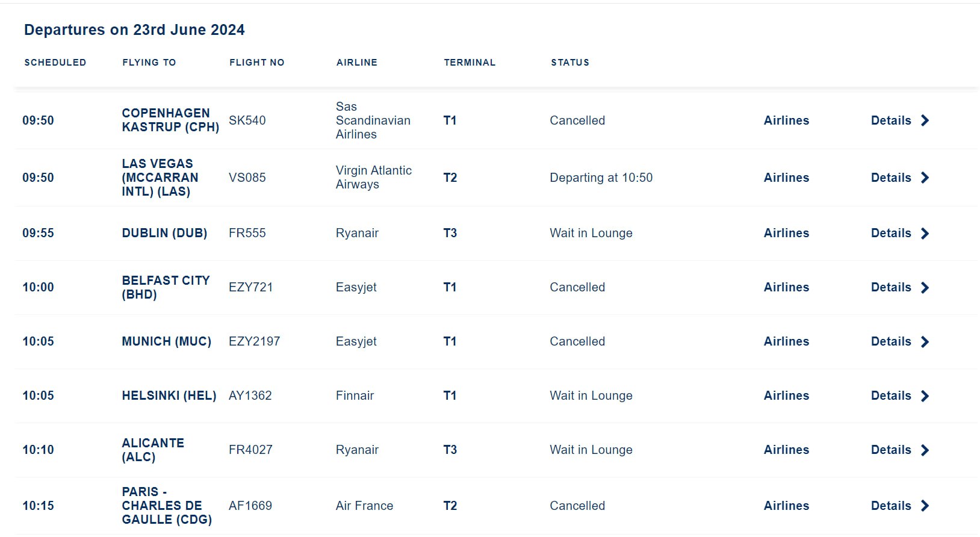The height and width of the screenshot is (537, 980).
Task: Select the Belfast City (BHD) destination text
Action: pyautogui.click(x=166, y=287)
